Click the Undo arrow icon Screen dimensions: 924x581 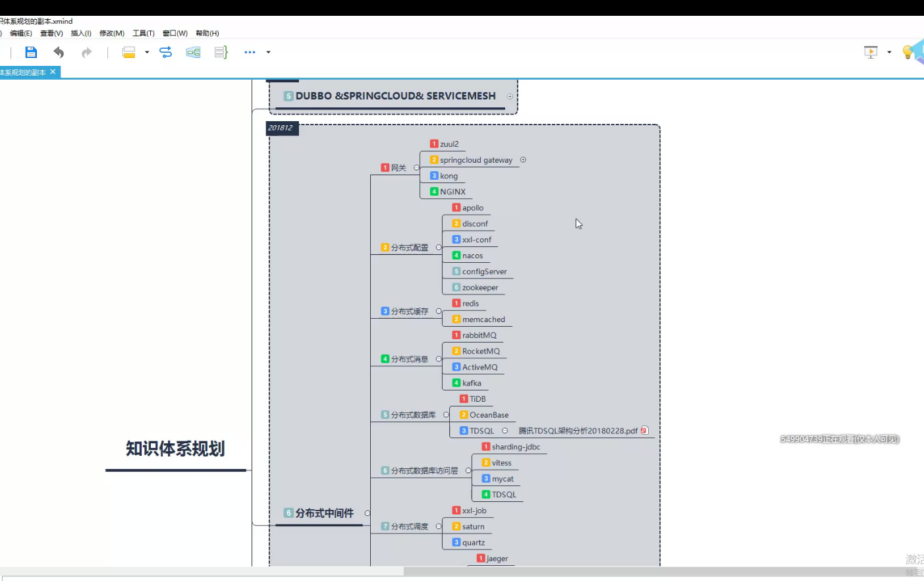[x=59, y=53]
